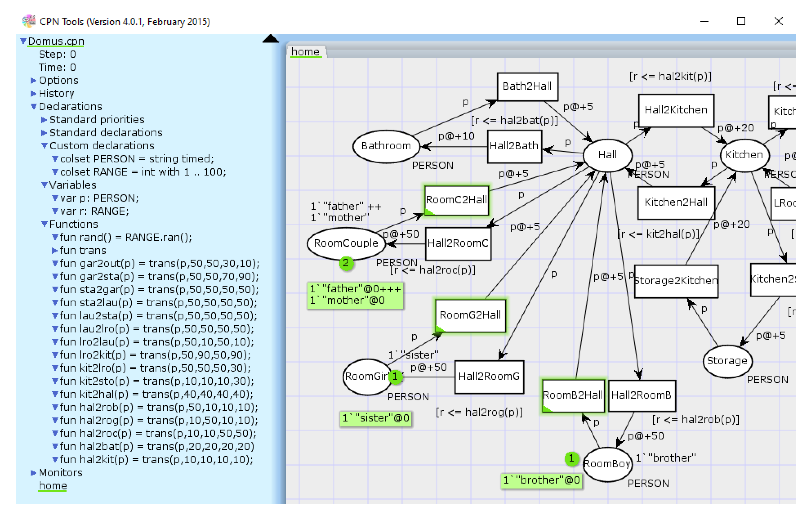Expand the Monitors tree node
This screenshot has width=812, height=518.
pos(33,473)
